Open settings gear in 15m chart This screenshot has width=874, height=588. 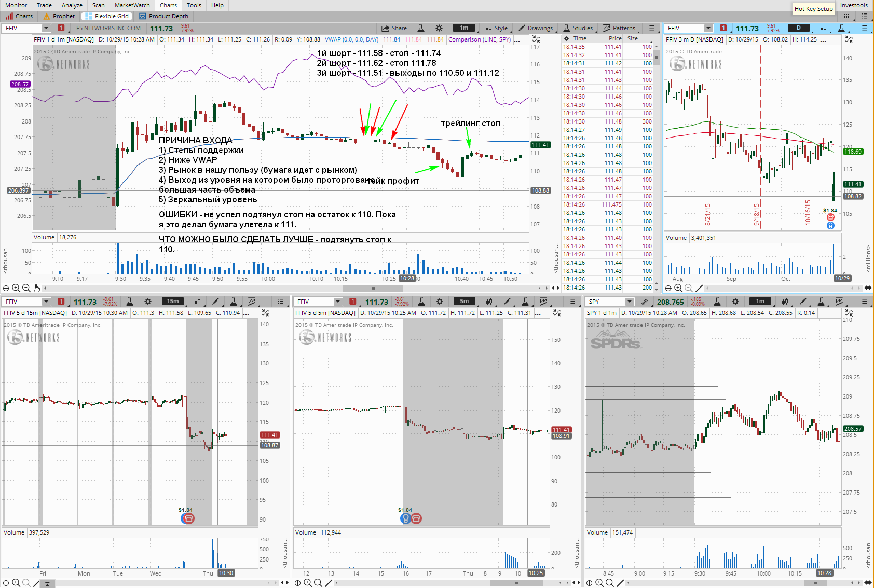pos(148,302)
